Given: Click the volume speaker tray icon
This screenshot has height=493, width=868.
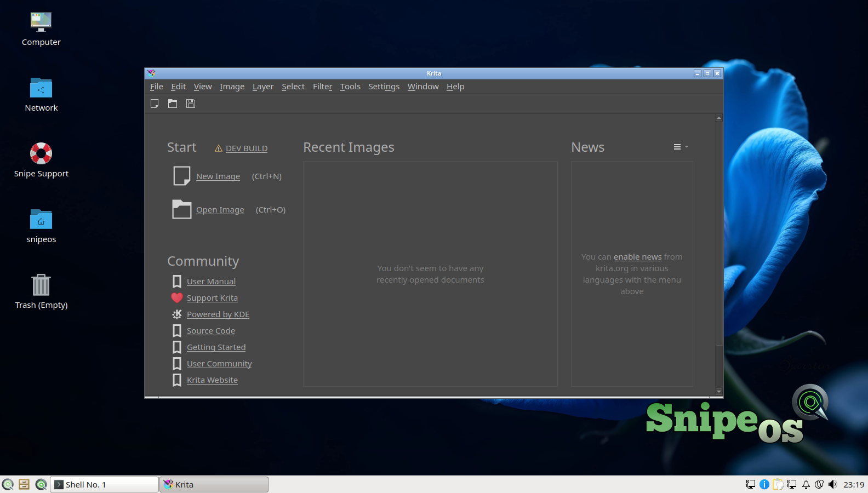Looking at the screenshot, I should click(833, 484).
